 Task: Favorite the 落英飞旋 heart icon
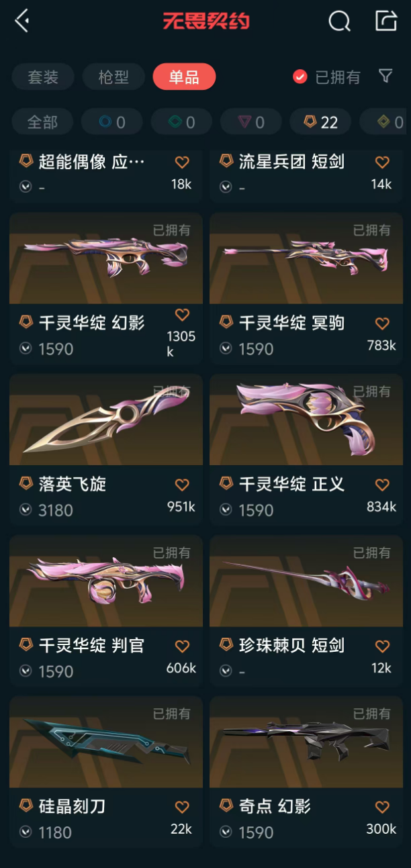pyautogui.click(x=182, y=485)
